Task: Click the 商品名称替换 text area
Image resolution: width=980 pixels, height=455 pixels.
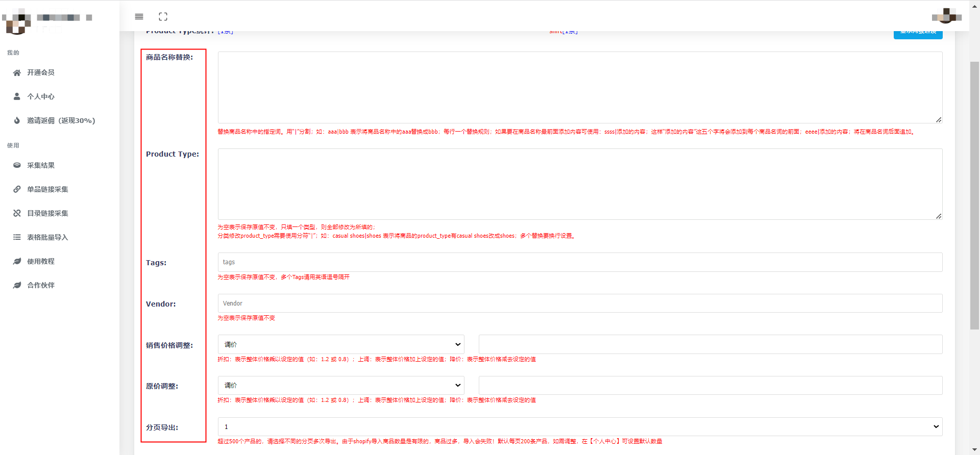Action: click(x=580, y=87)
